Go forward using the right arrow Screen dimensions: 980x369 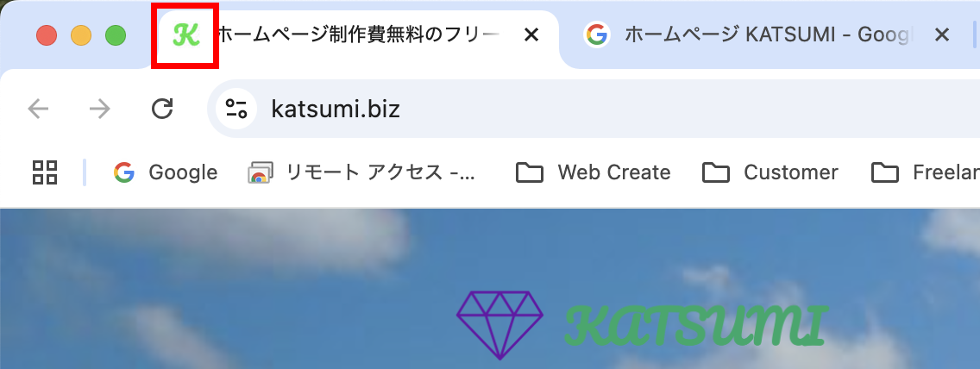(99, 109)
